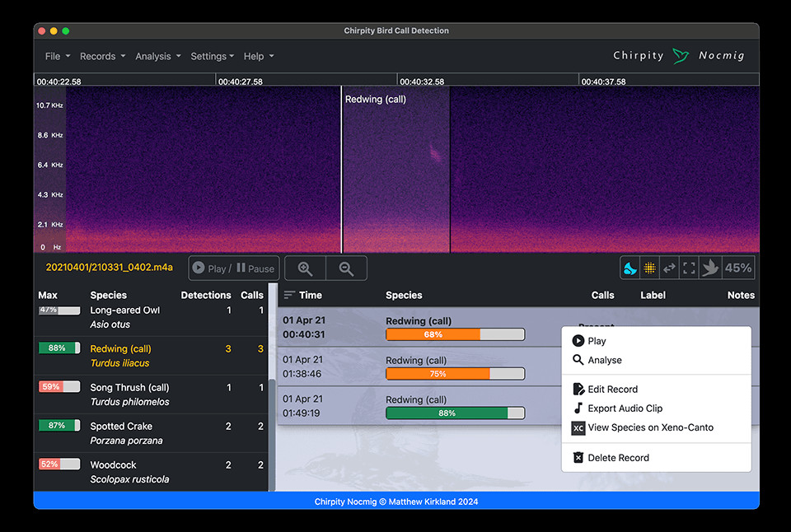Click the Xeno-Canto XC icon
791x532 pixels.
tap(578, 428)
